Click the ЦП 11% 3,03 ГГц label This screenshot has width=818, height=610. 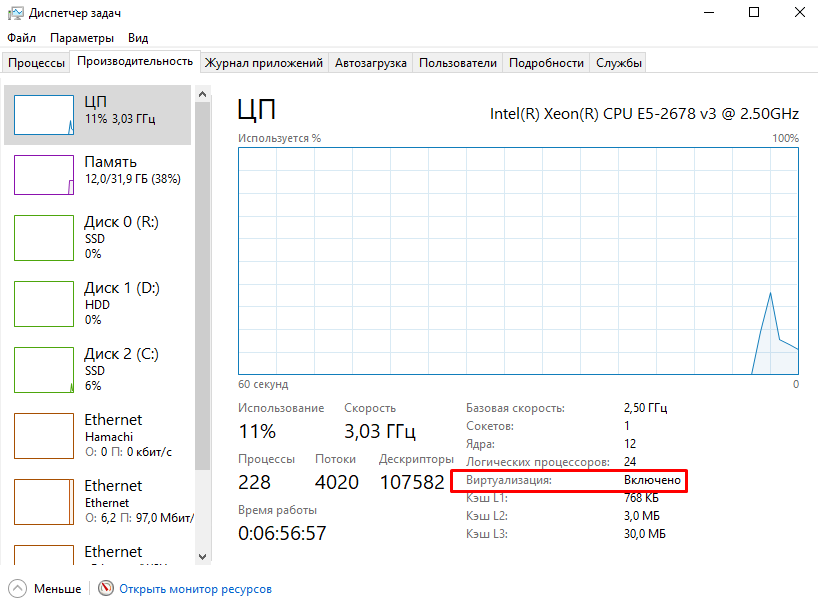120,110
